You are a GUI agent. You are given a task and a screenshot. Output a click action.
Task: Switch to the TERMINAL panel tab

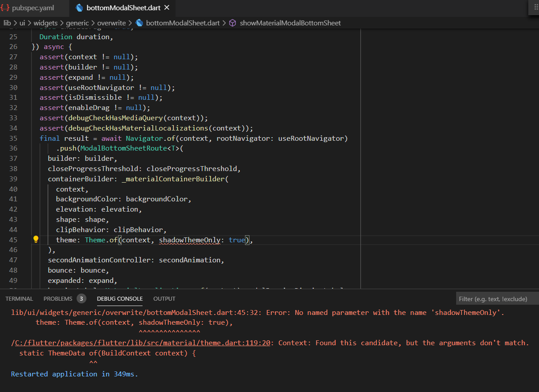[x=19, y=298]
